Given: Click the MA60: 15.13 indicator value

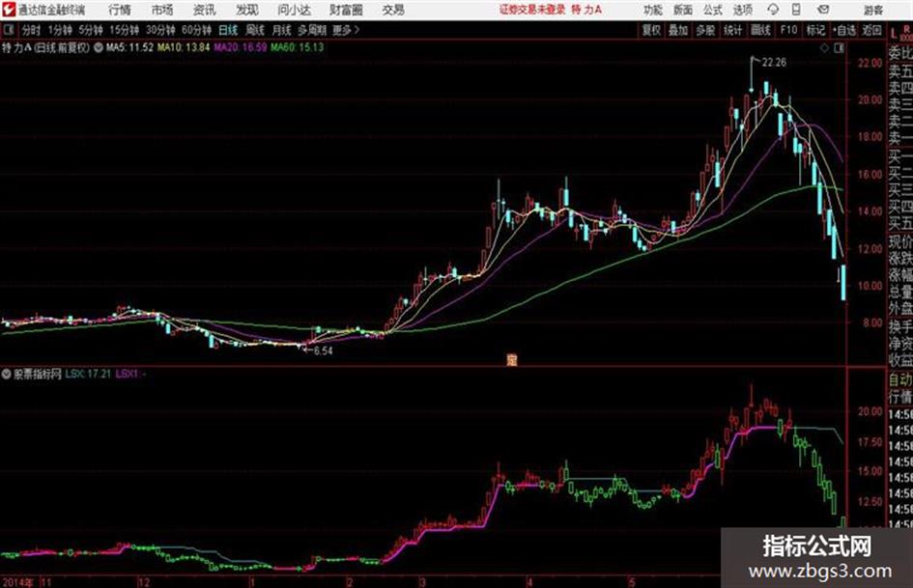Looking at the screenshot, I should point(297,47).
